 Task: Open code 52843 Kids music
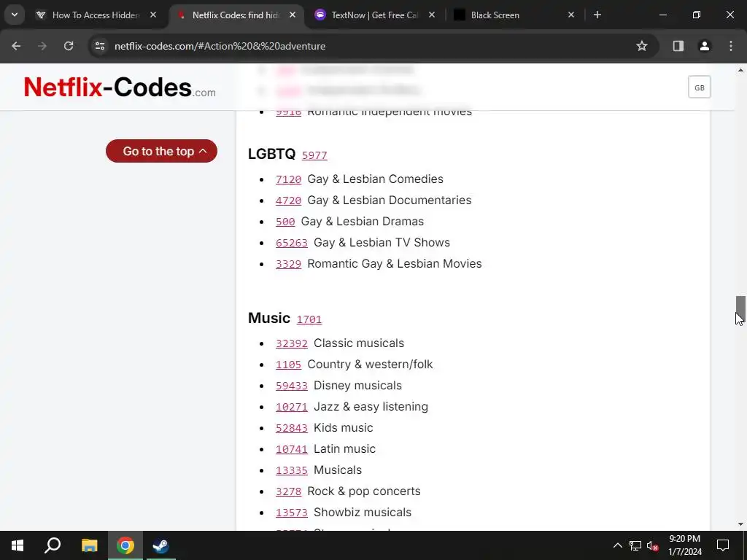coord(292,428)
